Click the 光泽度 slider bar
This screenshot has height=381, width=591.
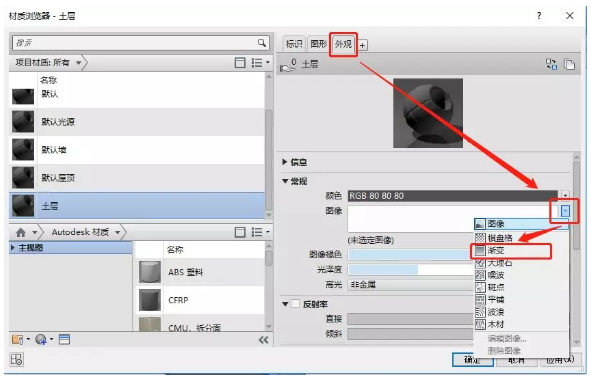pyautogui.click(x=410, y=269)
